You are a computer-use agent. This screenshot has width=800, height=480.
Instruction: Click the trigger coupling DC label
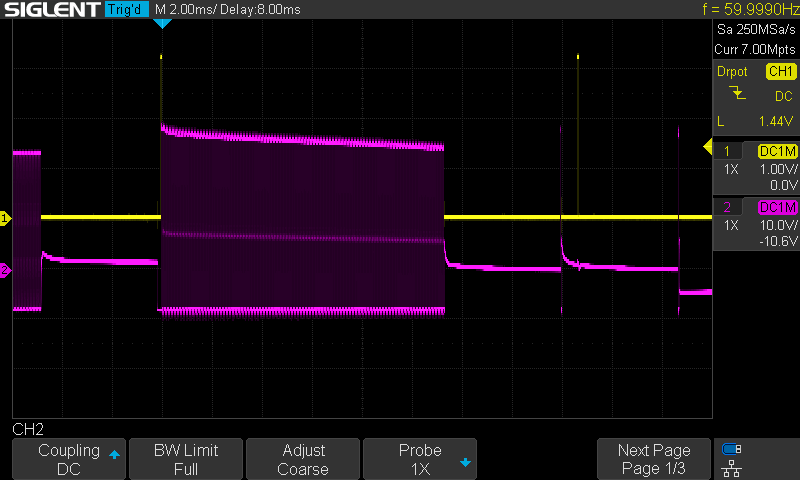tap(784, 96)
